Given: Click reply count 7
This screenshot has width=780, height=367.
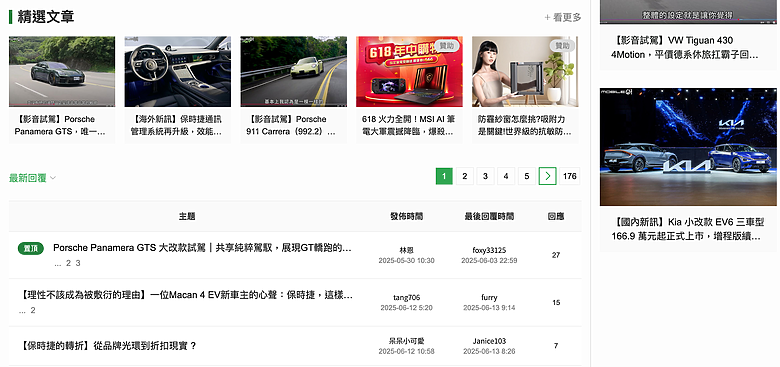Looking at the screenshot, I should [x=556, y=346].
